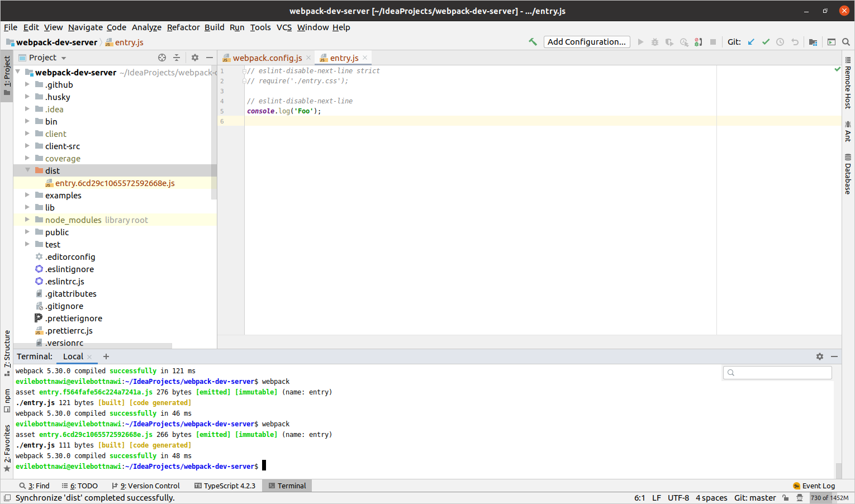Click the Add Configuration button
The height and width of the screenshot is (504, 855).
tap(586, 41)
